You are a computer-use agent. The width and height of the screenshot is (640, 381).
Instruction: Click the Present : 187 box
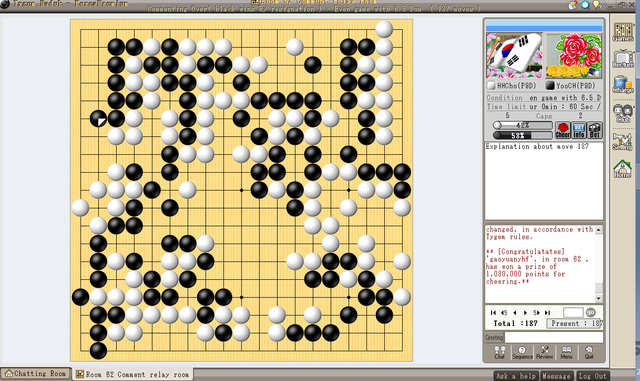click(x=575, y=323)
